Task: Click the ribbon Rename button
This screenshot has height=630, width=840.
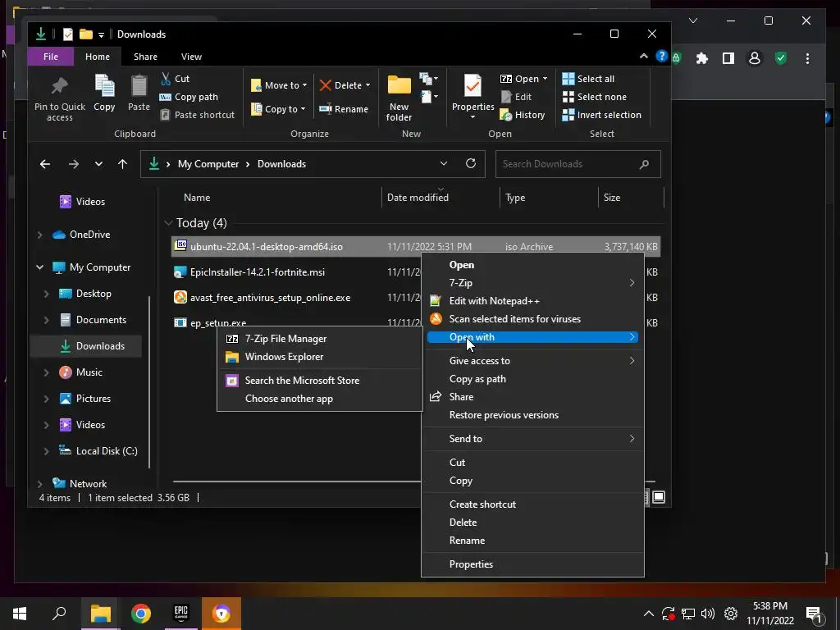Action: coord(344,109)
